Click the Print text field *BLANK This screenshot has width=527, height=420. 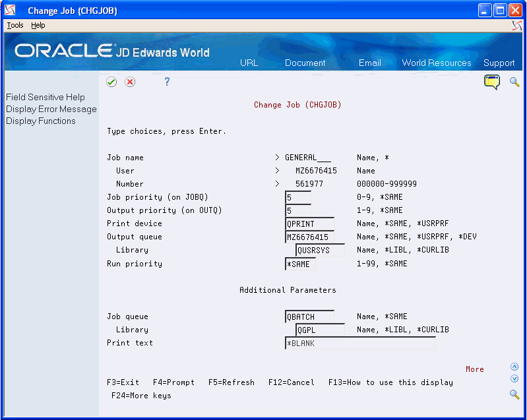click(360, 343)
